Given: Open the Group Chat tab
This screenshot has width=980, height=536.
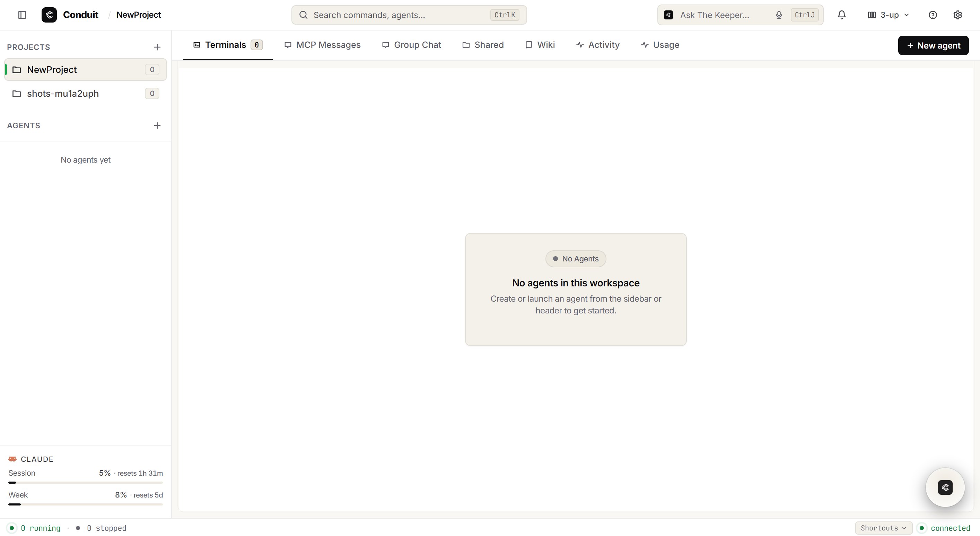Looking at the screenshot, I should (x=411, y=45).
